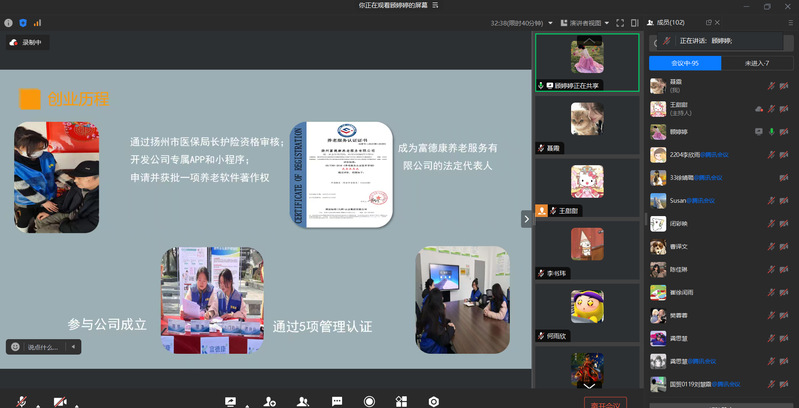Viewport: 799px width, 408px height.
Task: Toggle microphone for member Susan
Action: 771,200
